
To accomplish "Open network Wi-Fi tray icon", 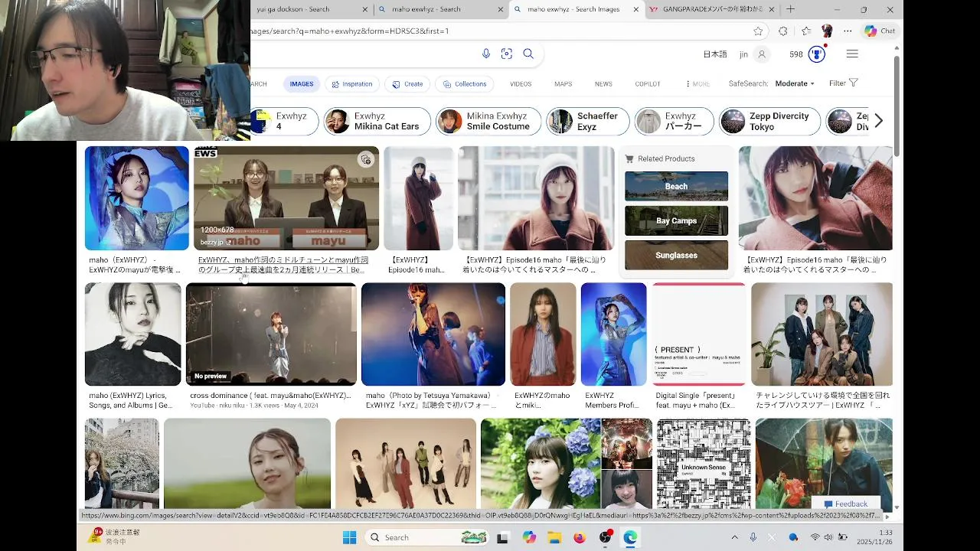I will [815, 537].
